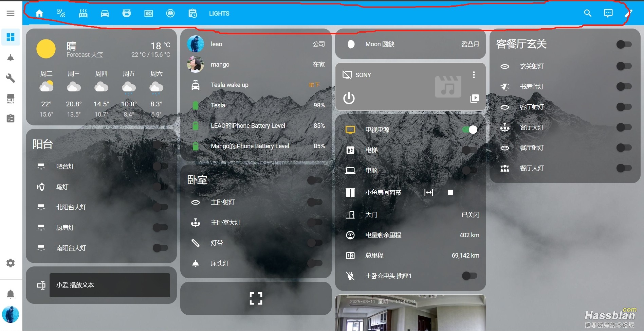Open the heating view tab

pyautogui.click(x=83, y=13)
